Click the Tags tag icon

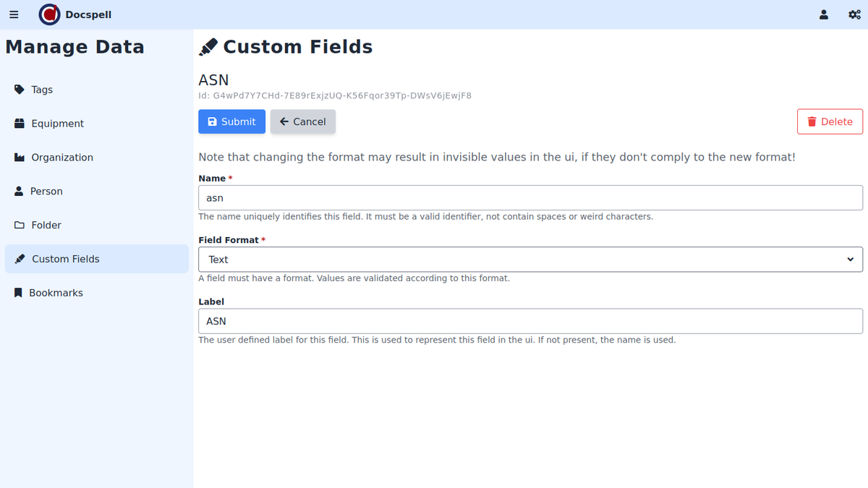(x=20, y=90)
